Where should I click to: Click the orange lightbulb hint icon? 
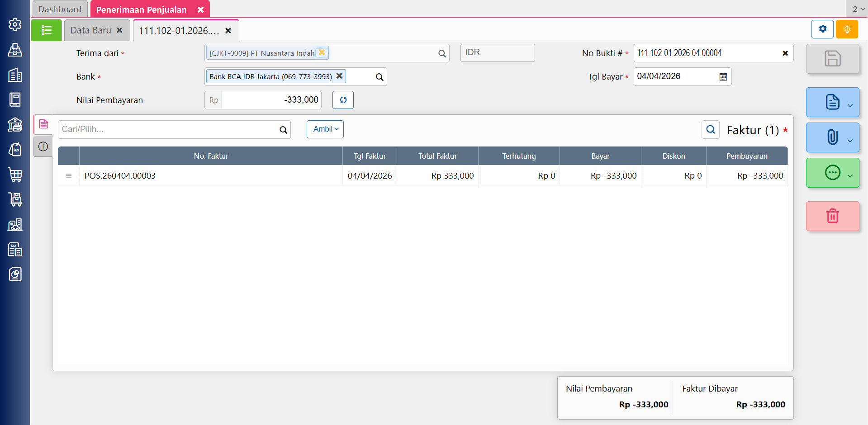coord(847,29)
